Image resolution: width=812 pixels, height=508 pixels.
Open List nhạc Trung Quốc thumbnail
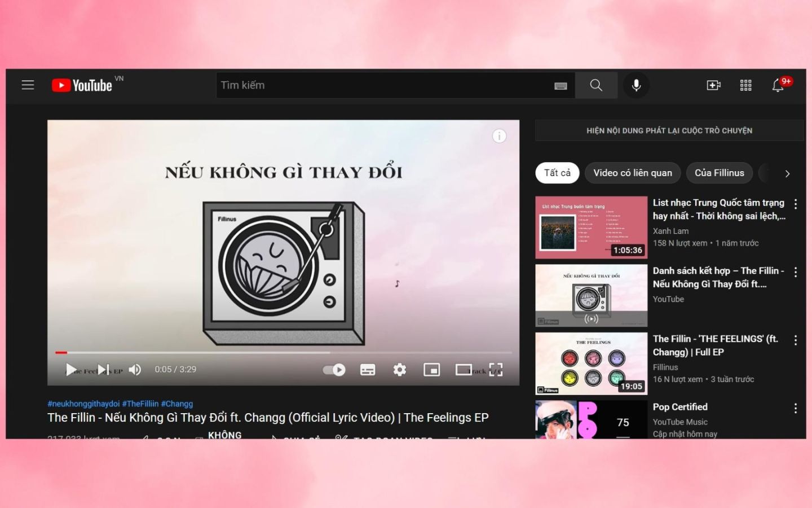[x=591, y=227]
